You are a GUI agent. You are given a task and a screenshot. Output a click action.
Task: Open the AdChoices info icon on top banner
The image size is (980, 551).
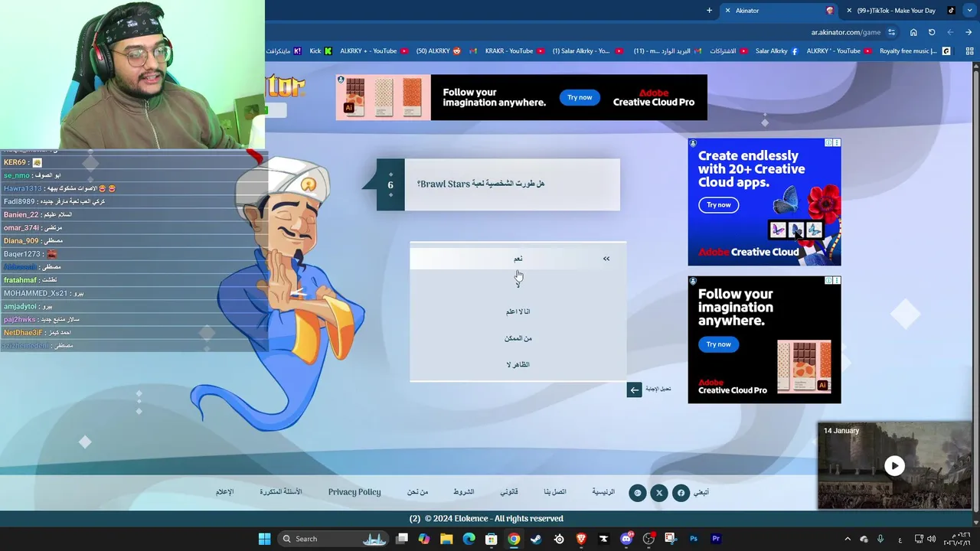point(341,80)
